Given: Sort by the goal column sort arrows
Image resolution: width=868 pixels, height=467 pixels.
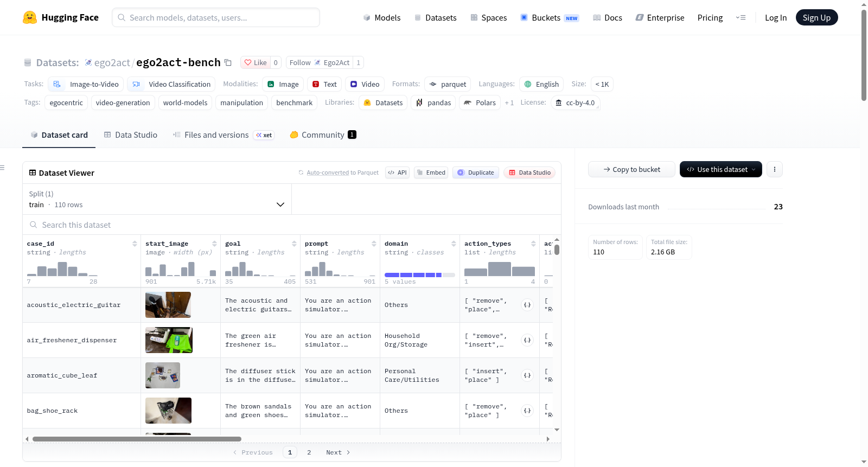Looking at the screenshot, I should 294,244.
